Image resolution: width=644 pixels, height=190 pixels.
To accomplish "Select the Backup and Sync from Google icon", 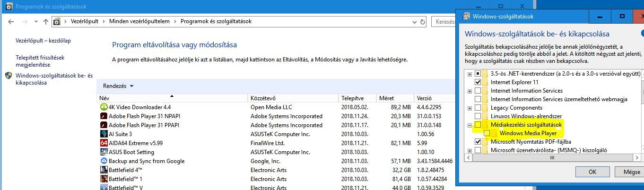I will (x=104, y=161).
